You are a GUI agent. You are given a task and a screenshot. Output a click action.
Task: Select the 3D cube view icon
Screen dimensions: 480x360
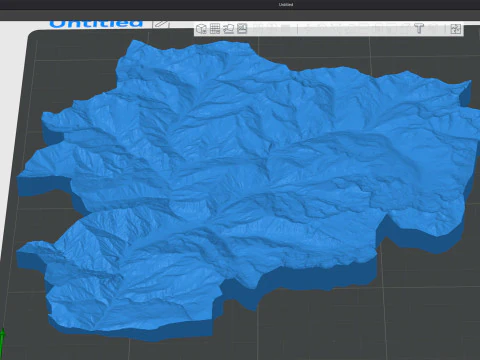pos(201,29)
